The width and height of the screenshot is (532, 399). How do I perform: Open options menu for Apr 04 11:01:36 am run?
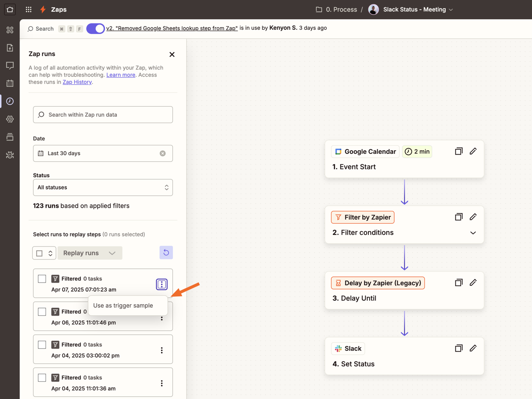(x=162, y=383)
